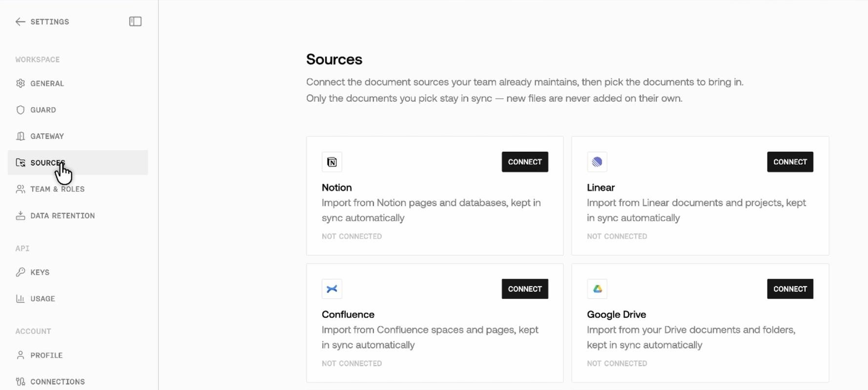Click the Profile person icon
This screenshot has width=868, height=390.
[21, 355]
